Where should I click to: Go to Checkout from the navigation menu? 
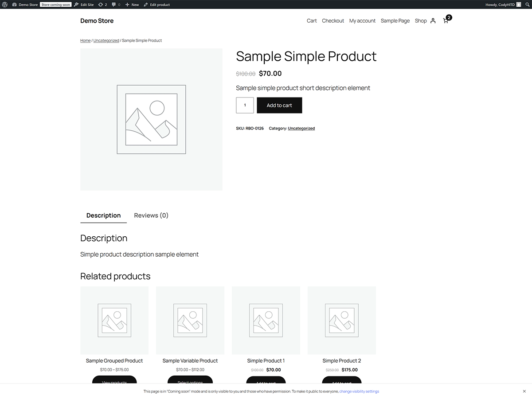point(332,20)
